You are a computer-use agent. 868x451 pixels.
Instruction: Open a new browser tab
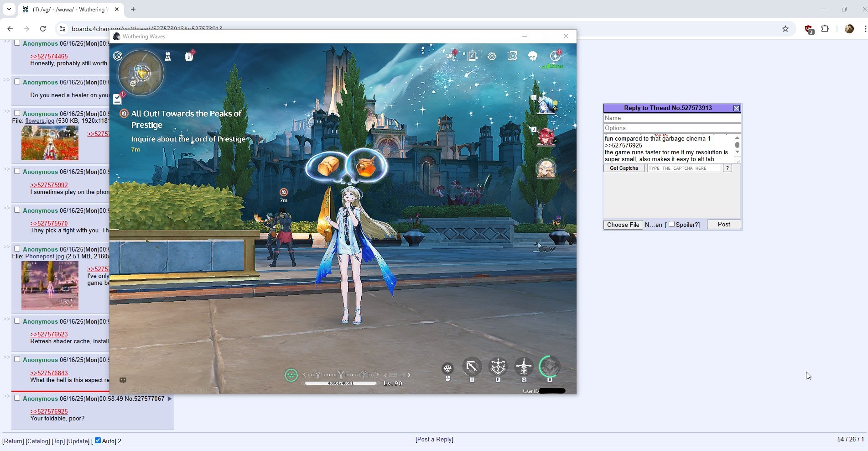tap(133, 9)
